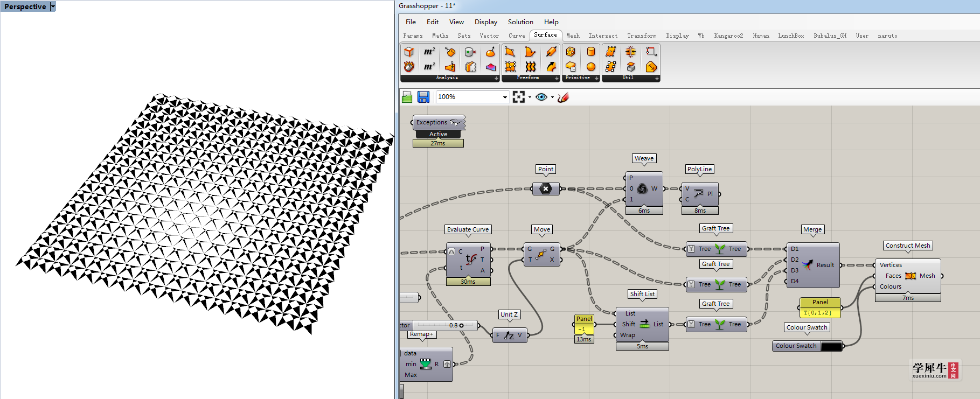Expand the Util panel
980x399 pixels.
click(657, 78)
